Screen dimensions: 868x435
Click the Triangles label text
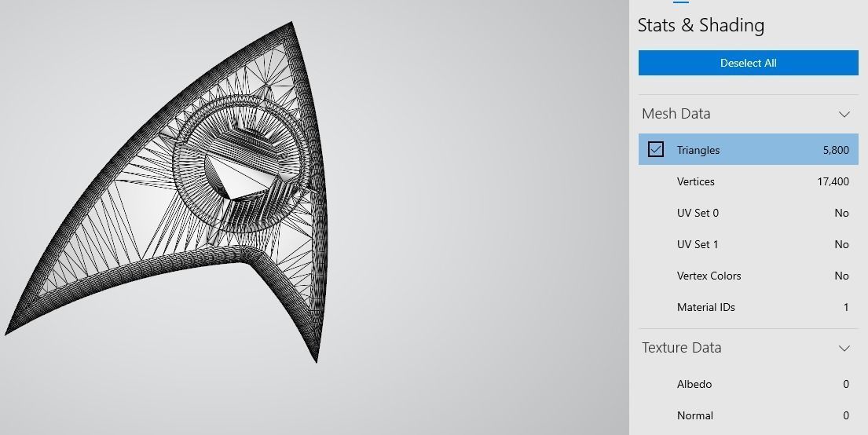(x=698, y=150)
